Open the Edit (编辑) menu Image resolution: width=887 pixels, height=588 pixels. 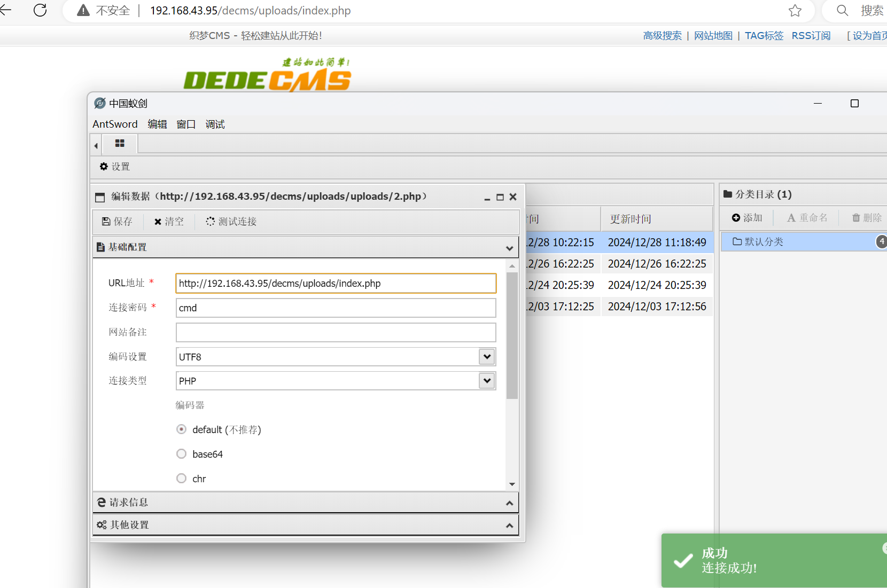(x=157, y=124)
